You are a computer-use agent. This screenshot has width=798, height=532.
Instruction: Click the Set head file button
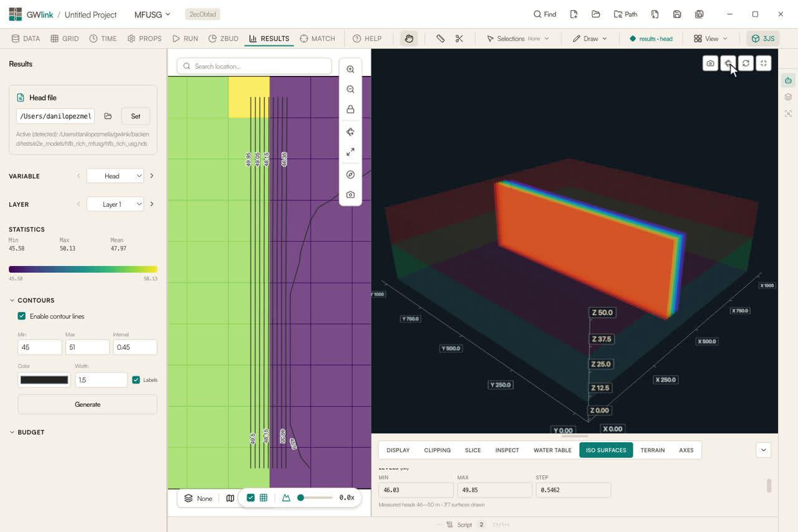point(136,116)
